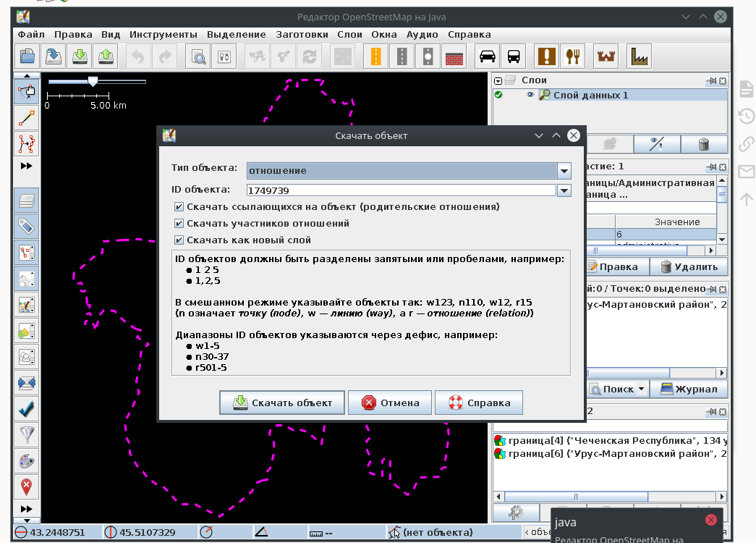
Task: Click the bus preset toolbar icon
Action: (514, 56)
